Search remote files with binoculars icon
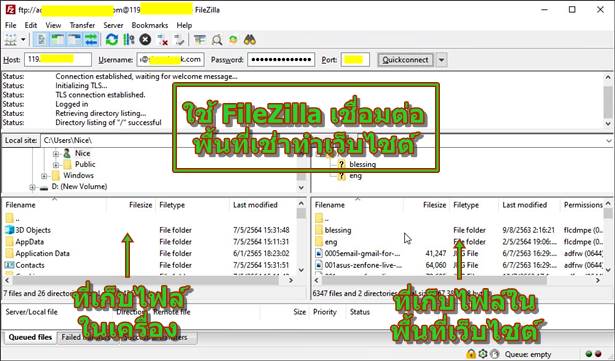 point(249,40)
